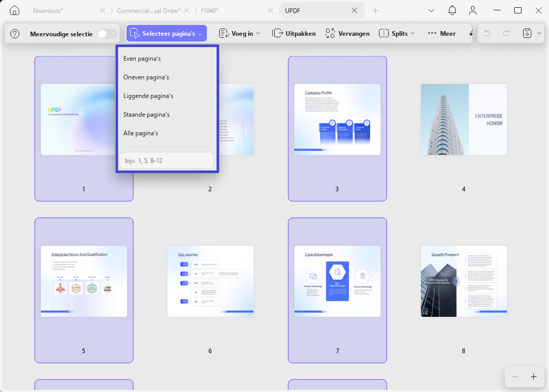Toggle the Meervoudige selectie switch
The width and height of the screenshot is (549, 392).
coord(107,34)
